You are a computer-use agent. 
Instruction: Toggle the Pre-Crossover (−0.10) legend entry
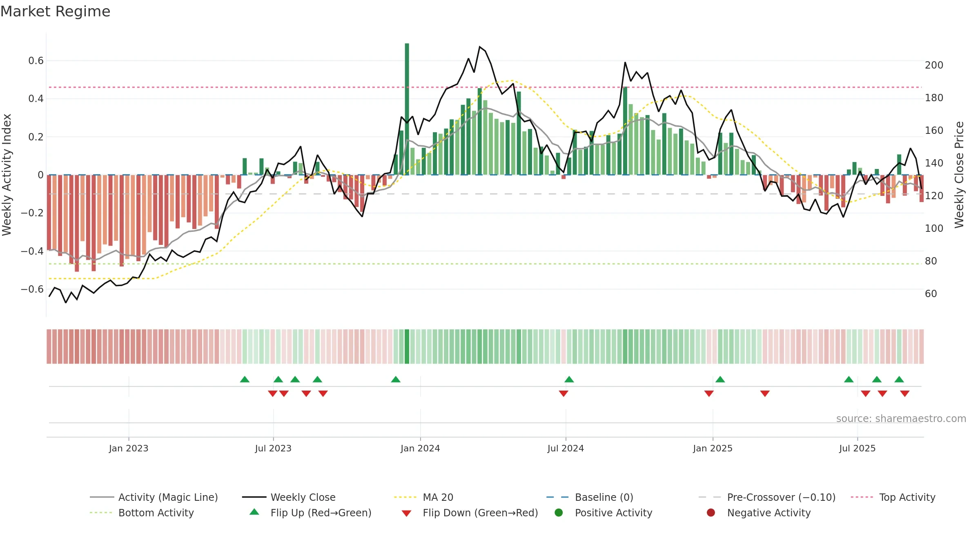coord(767,497)
